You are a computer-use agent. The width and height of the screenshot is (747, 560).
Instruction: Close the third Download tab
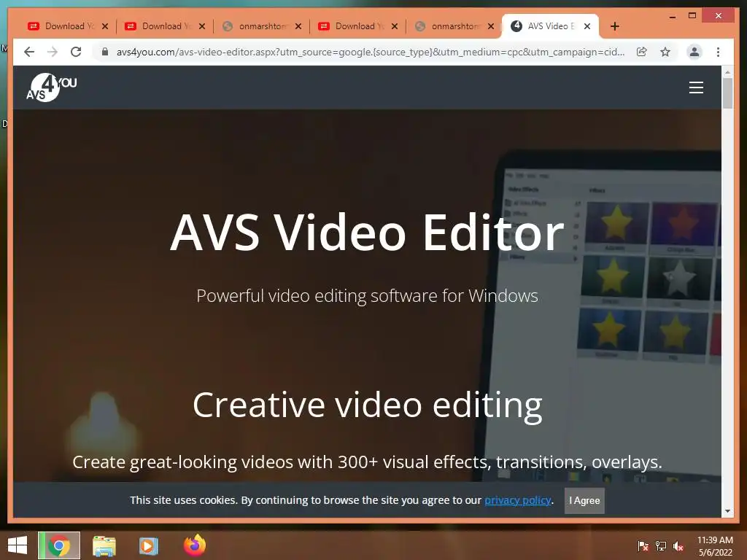pyautogui.click(x=395, y=26)
